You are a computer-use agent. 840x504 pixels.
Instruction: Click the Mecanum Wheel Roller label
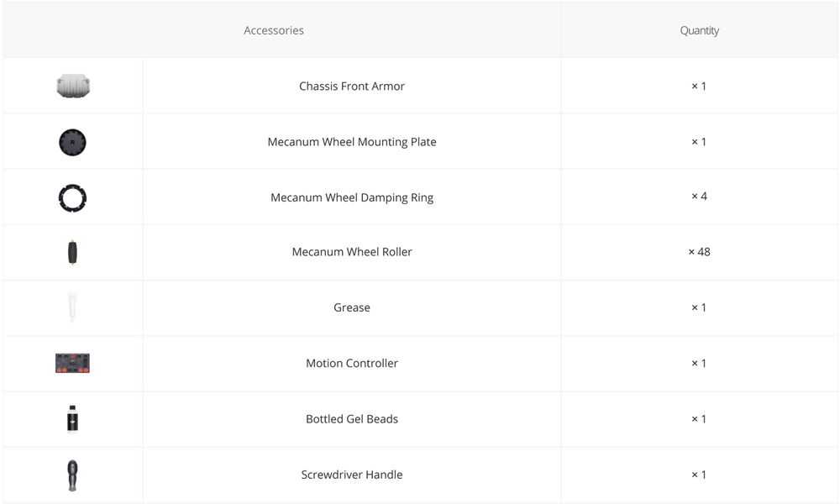[x=352, y=251]
